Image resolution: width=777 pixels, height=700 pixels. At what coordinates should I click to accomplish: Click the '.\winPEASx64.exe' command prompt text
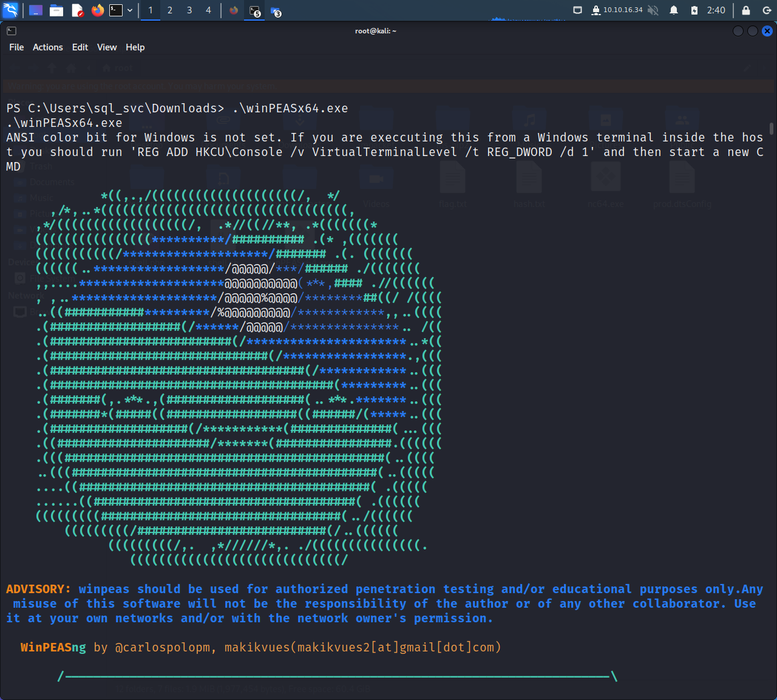tap(290, 109)
